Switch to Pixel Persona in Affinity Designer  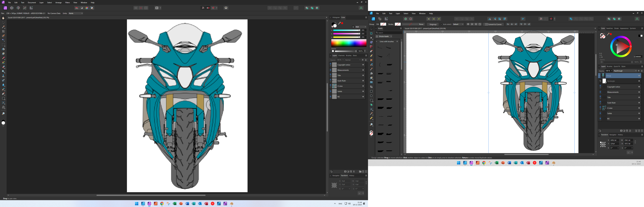point(380,19)
